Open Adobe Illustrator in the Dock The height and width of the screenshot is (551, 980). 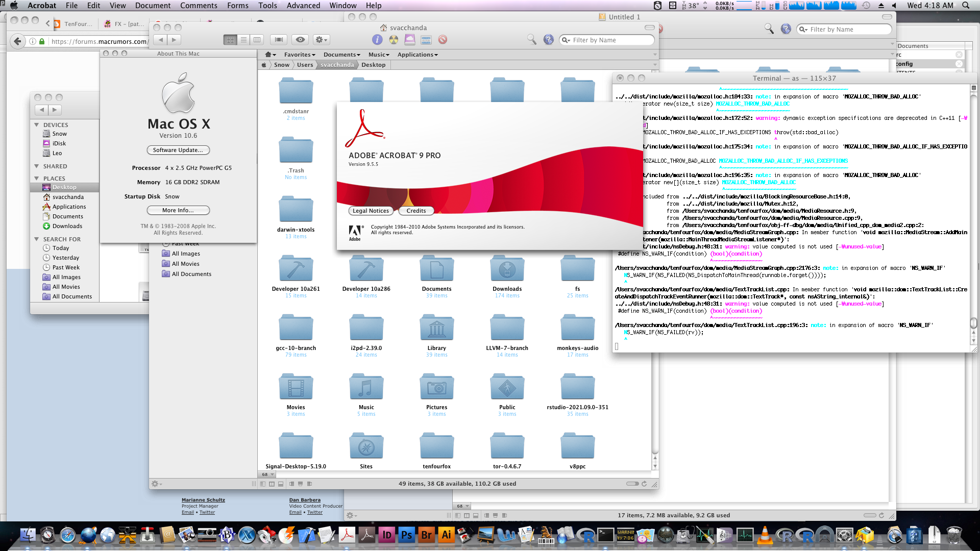(446, 535)
